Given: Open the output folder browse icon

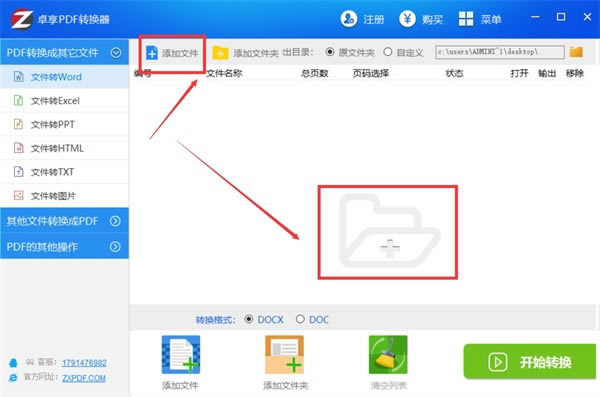Looking at the screenshot, I should (x=576, y=52).
